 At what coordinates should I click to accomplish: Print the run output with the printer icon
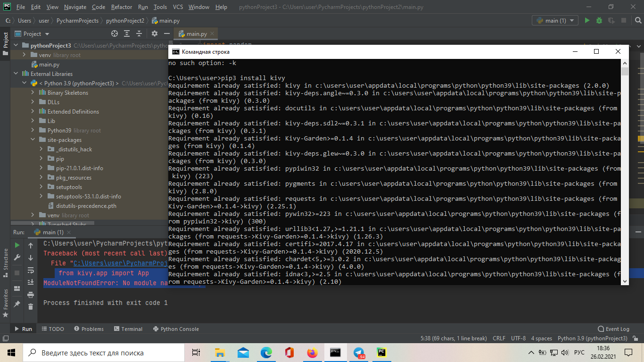(x=31, y=295)
